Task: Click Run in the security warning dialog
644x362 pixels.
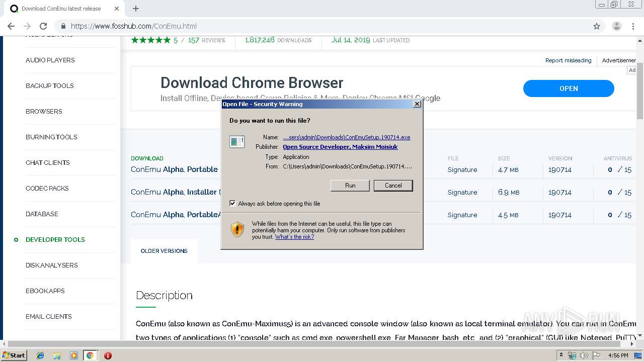Action: [350, 186]
